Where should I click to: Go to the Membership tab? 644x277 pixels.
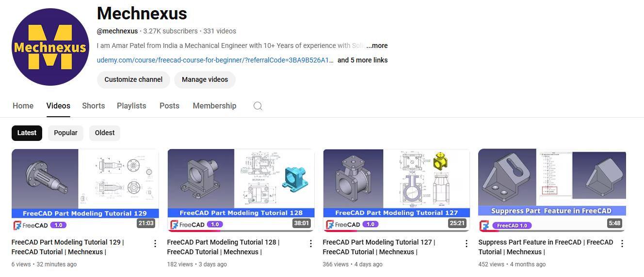pyautogui.click(x=214, y=106)
